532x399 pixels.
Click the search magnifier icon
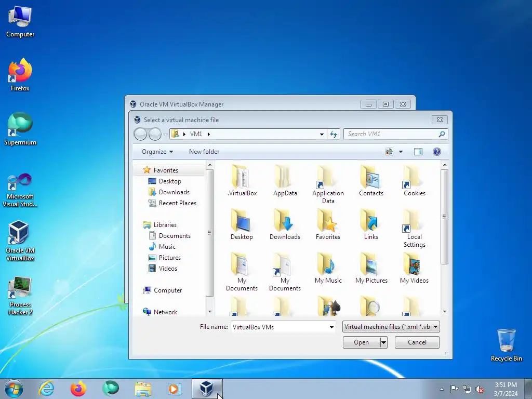tap(442, 134)
